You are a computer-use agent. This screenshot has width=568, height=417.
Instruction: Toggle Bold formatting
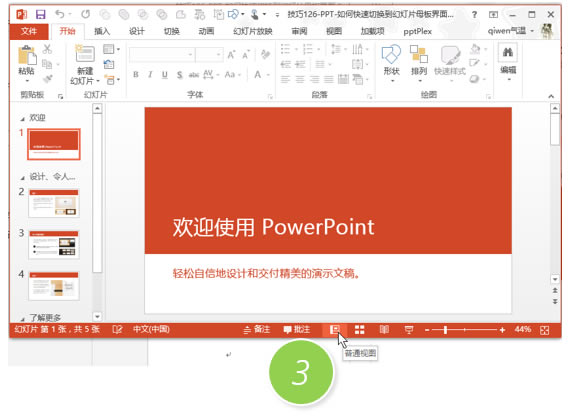[x=136, y=75]
